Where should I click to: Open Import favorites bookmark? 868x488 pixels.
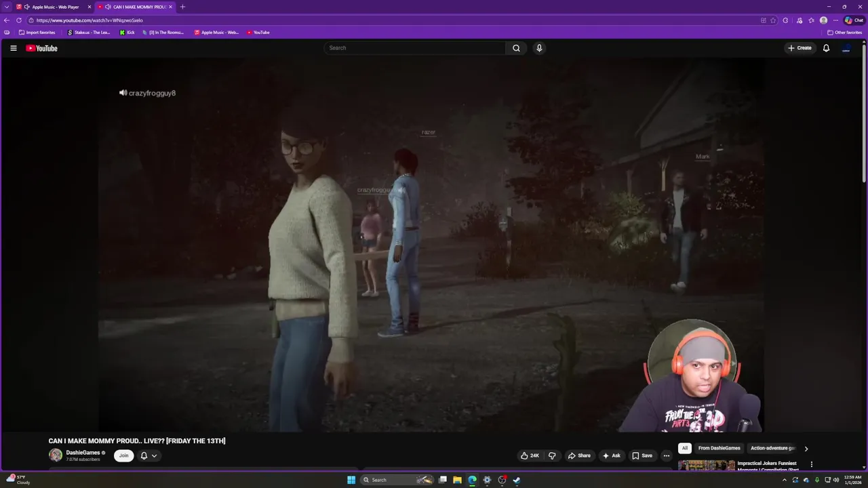[x=37, y=33]
